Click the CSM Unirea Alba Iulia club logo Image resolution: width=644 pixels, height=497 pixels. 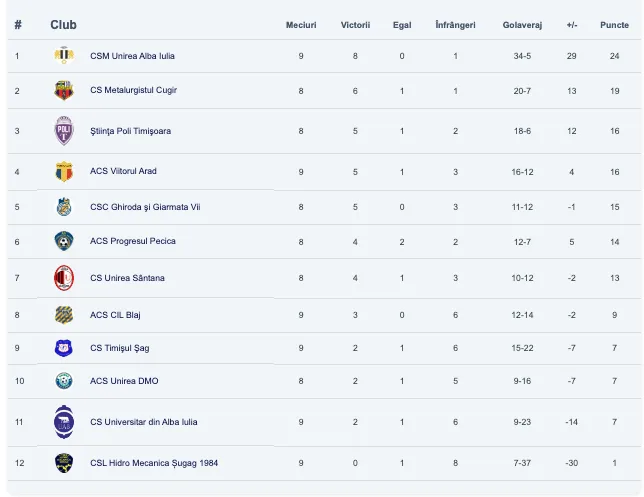[x=64, y=56]
